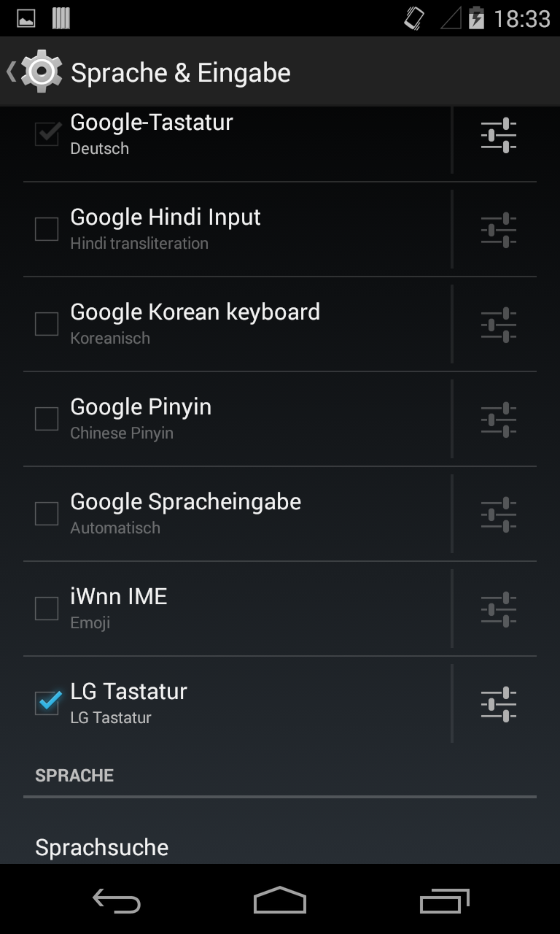The height and width of the screenshot is (934, 560).
Task: Tick the iWnn IME checkbox
Action: click(47, 609)
